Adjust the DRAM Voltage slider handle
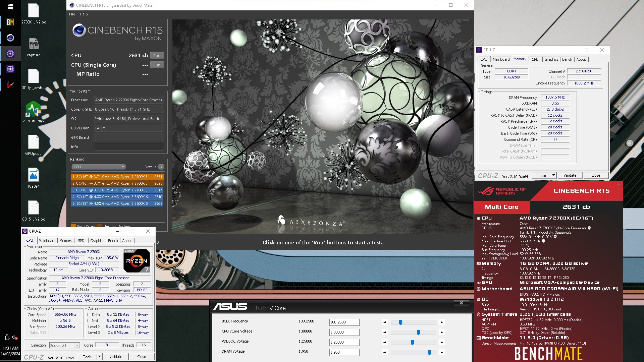644x362 pixels. [429, 353]
